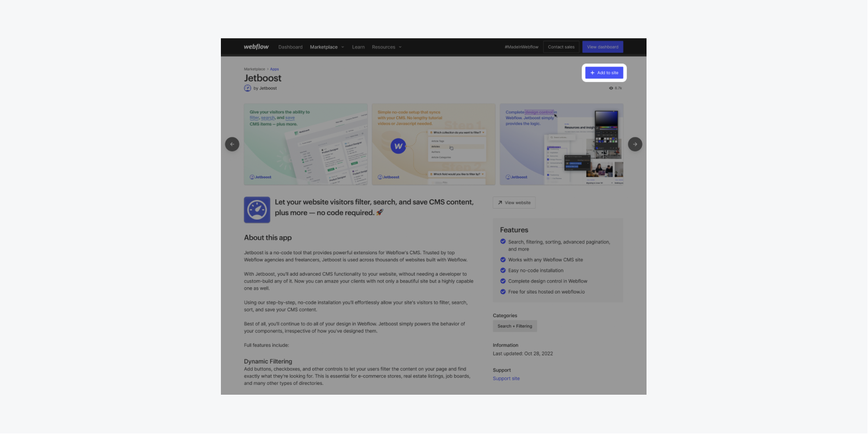
Task: Click the Search + Filtering category tag
Action: (x=515, y=326)
